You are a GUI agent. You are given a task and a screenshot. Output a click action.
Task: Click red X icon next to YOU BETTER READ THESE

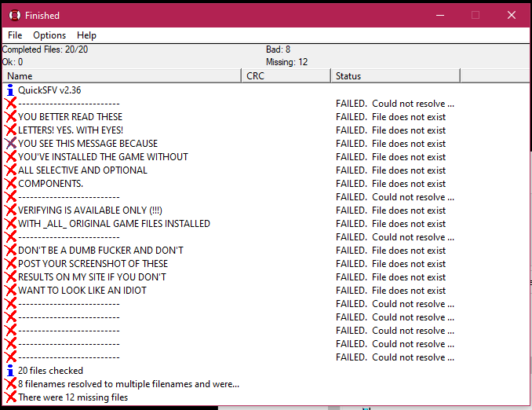[x=10, y=117]
